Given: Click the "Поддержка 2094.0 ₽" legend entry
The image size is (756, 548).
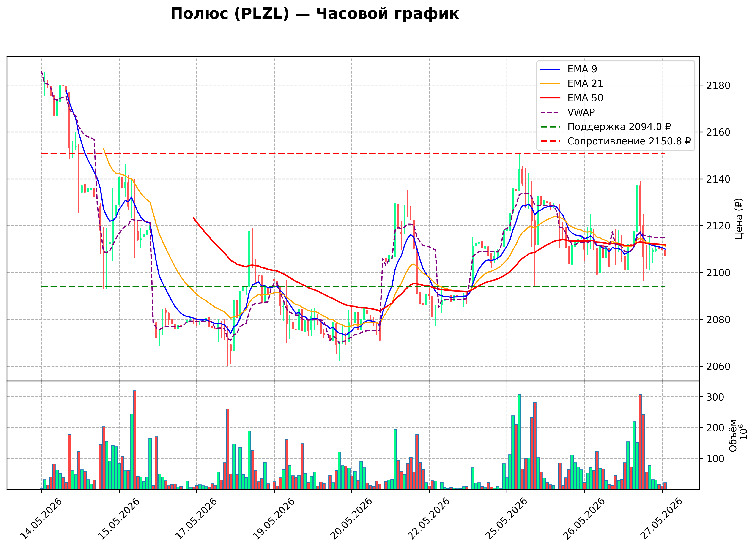Looking at the screenshot, I should tap(619, 127).
